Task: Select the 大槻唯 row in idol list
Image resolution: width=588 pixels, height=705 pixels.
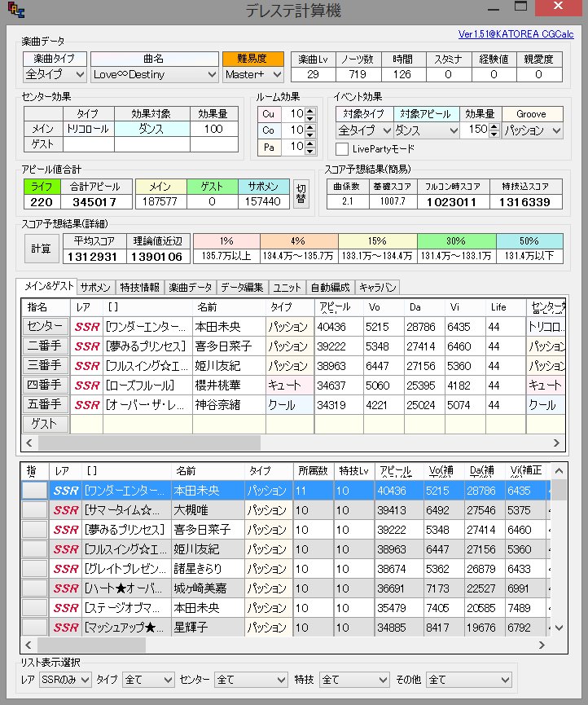Action: (285, 510)
